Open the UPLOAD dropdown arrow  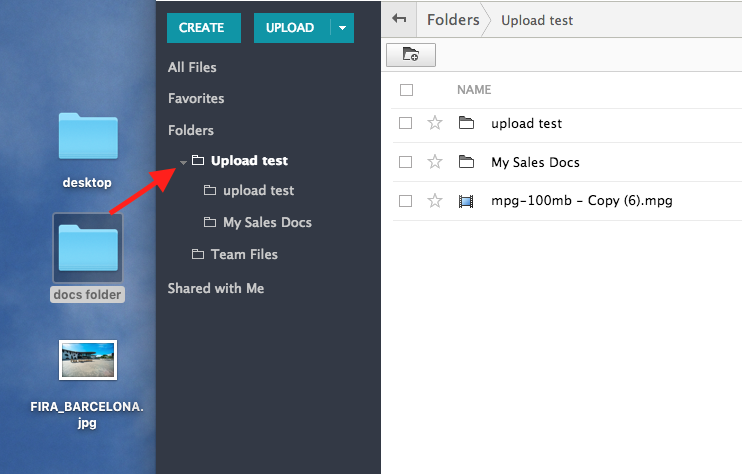click(342, 28)
